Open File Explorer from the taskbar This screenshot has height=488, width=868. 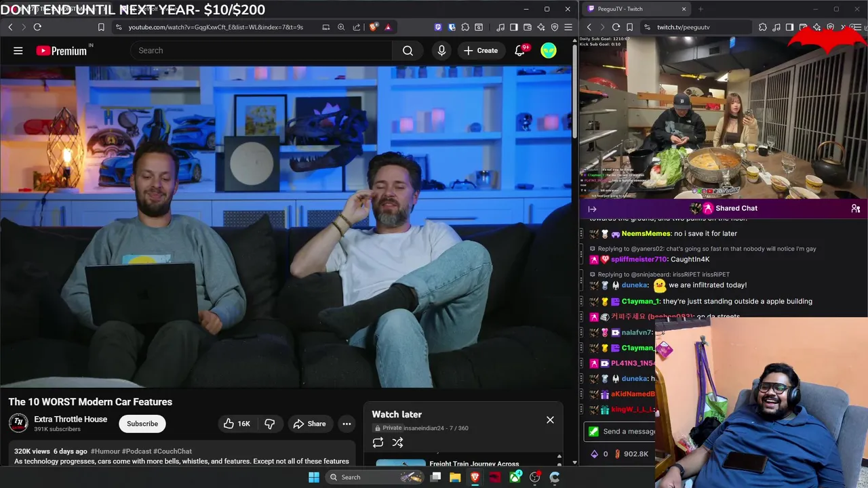[x=455, y=477]
